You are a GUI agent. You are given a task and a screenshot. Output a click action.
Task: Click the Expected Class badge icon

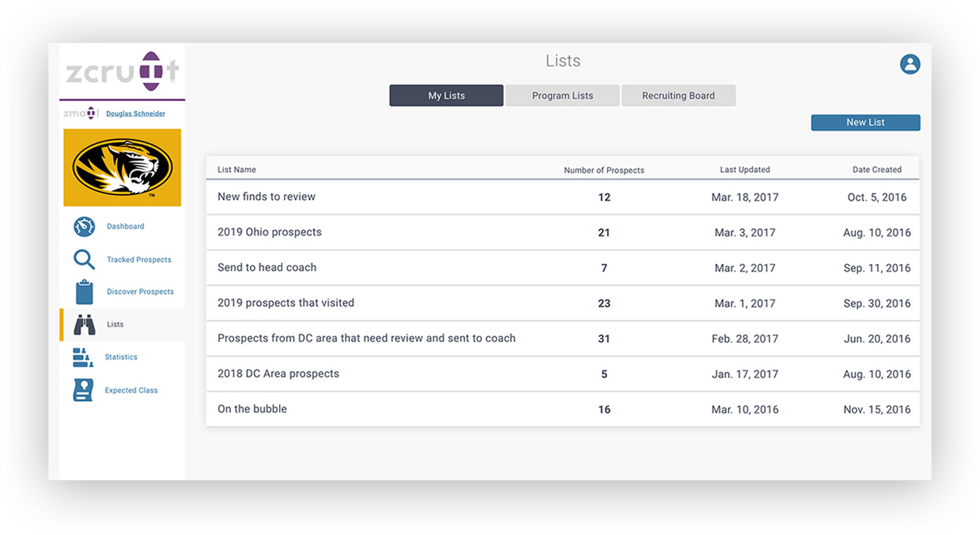(83, 390)
